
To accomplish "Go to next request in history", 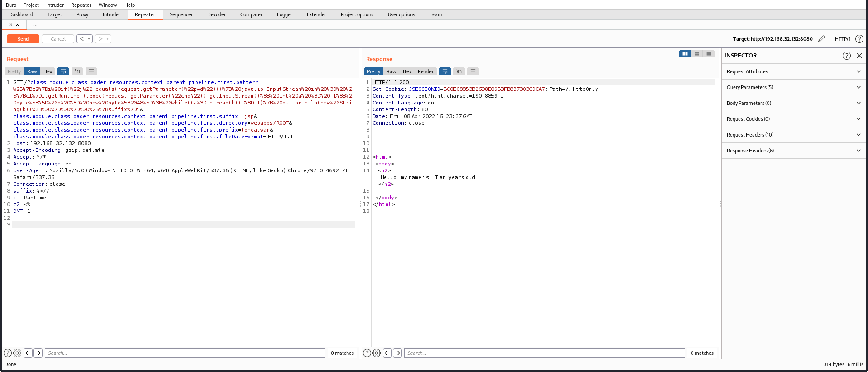I will 100,39.
